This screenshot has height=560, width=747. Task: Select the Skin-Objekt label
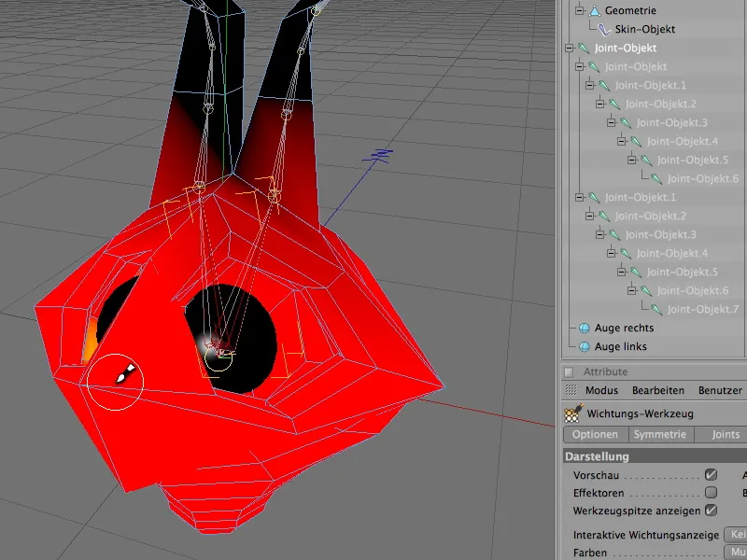(645, 30)
